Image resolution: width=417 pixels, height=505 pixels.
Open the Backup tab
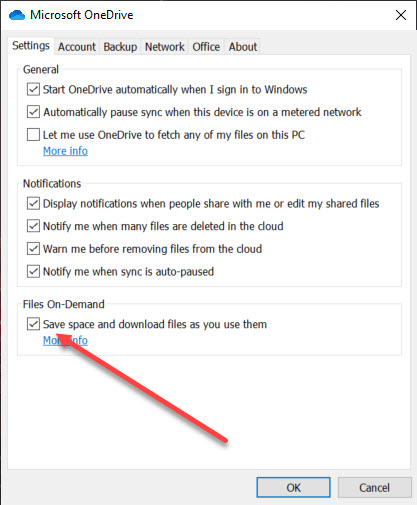[x=120, y=47]
